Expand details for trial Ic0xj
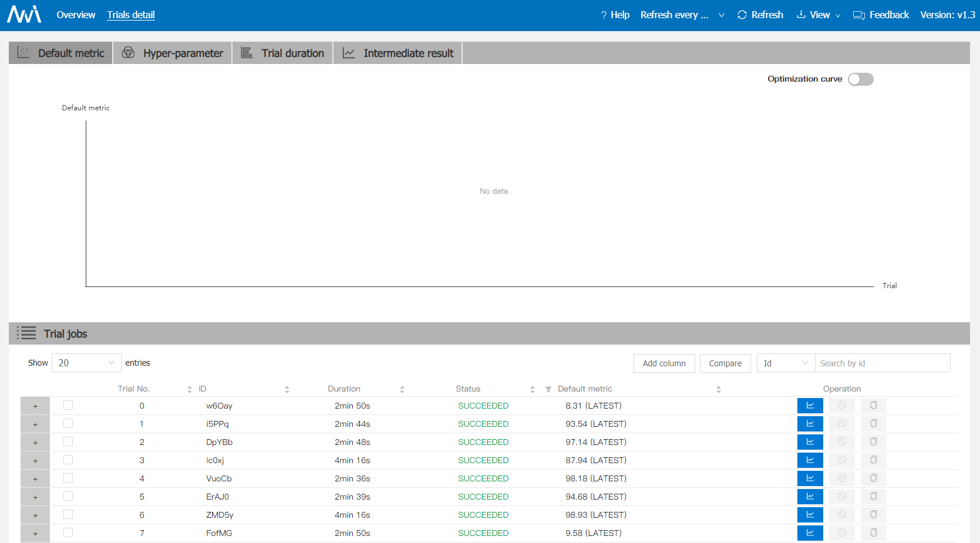 tap(35, 460)
